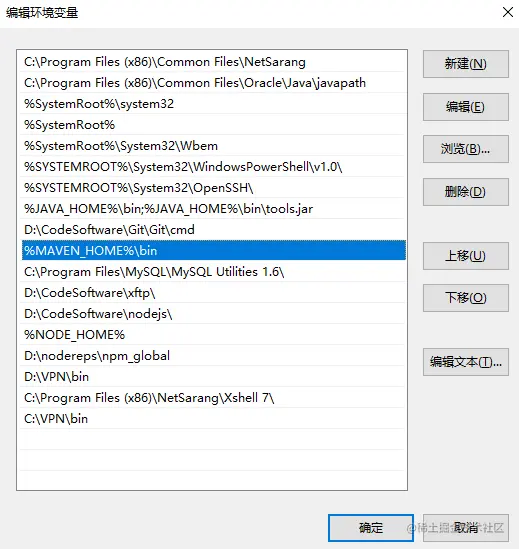The width and height of the screenshot is (519, 549).
Task: Select the System32\OpenSSH\ entry
Action: click(x=213, y=188)
